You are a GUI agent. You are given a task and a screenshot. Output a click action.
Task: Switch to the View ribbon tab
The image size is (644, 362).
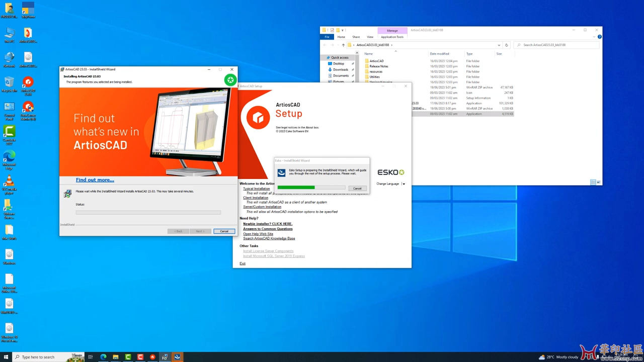pos(370,37)
